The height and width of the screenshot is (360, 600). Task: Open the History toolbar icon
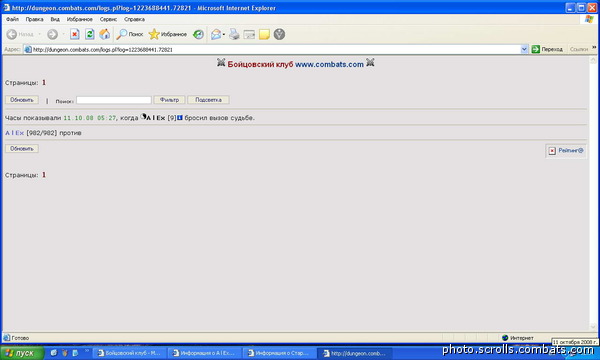tap(198, 34)
